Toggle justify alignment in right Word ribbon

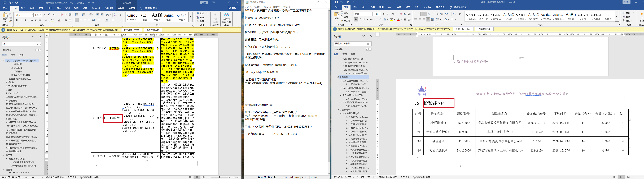point(428,20)
